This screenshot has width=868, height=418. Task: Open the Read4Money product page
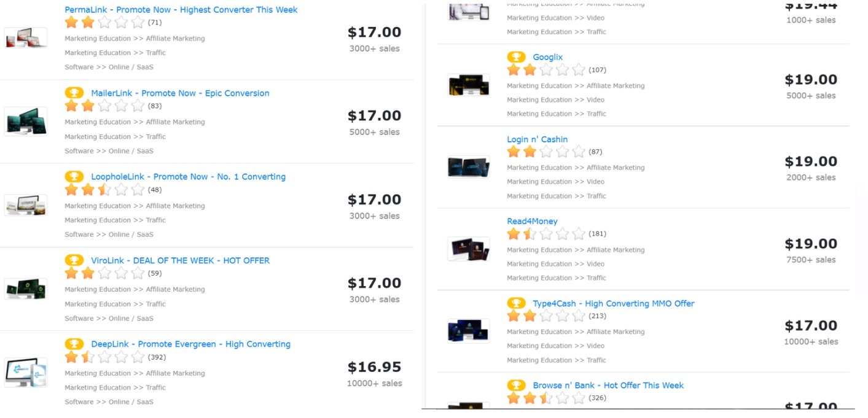click(x=532, y=221)
